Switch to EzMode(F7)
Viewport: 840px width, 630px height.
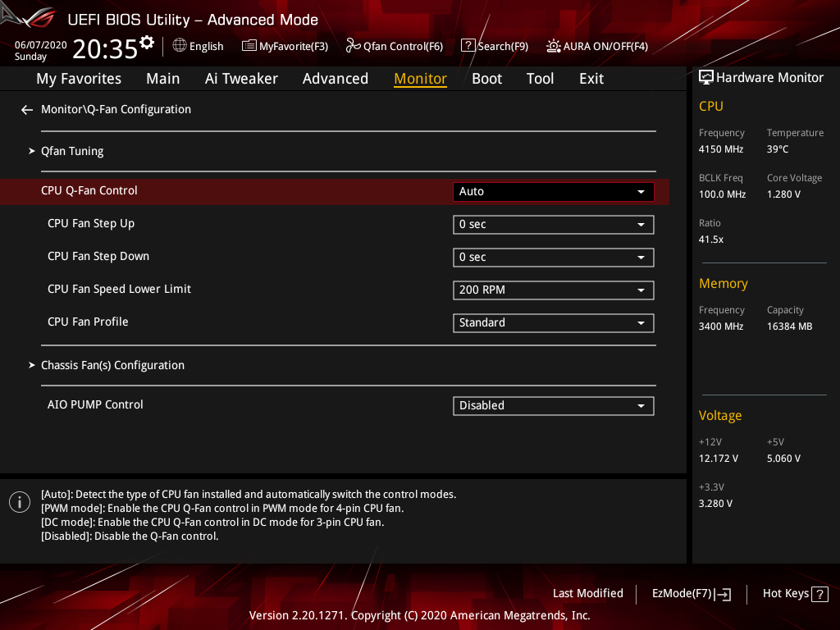coord(682,594)
